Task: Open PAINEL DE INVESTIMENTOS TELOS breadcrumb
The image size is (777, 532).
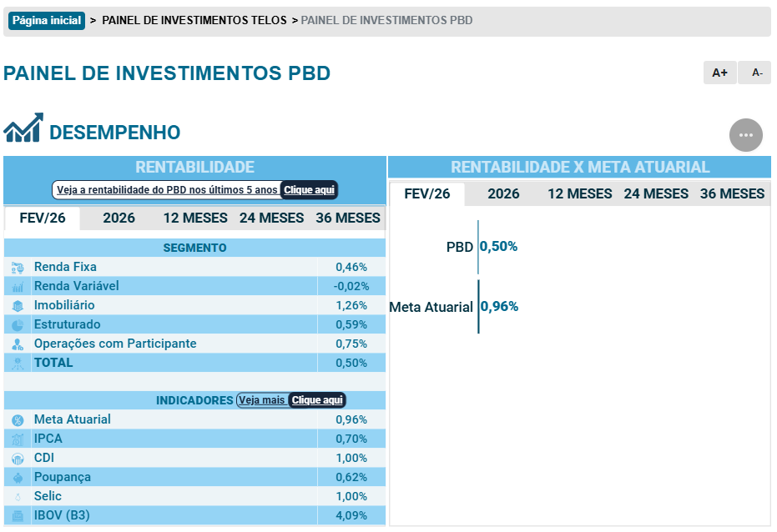Action: pos(194,20)
